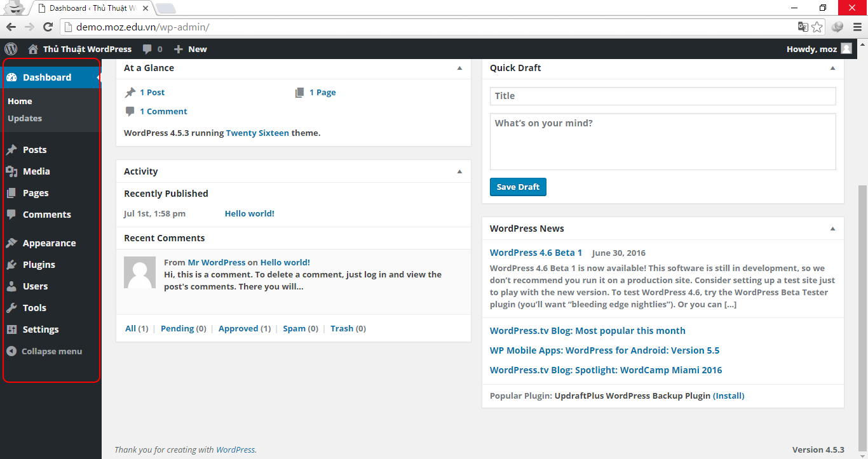Reload the page with refresh icon

pos(48,27)
